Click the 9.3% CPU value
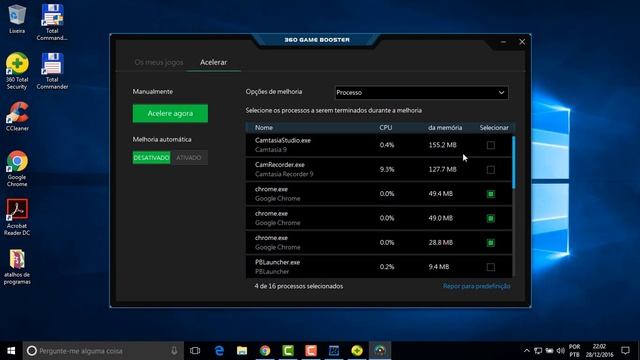 (387, 169)
